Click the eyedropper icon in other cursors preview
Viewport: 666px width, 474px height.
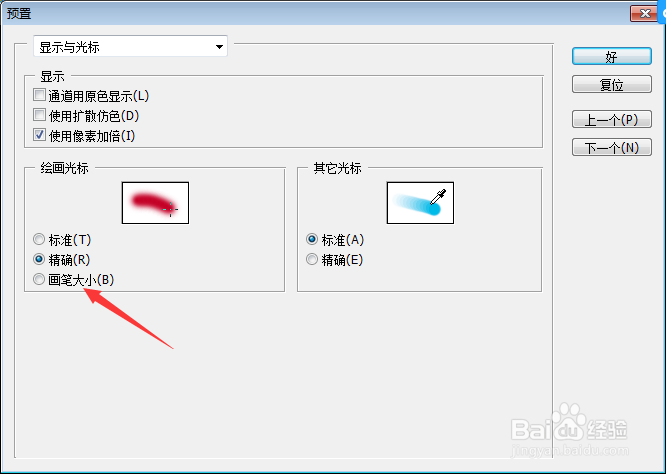point(438,197)
